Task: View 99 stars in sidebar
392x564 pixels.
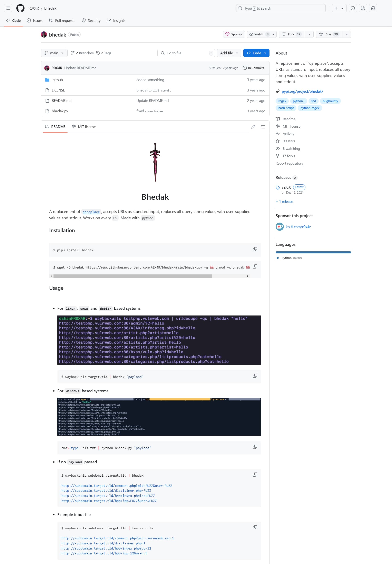Action: 289,141
